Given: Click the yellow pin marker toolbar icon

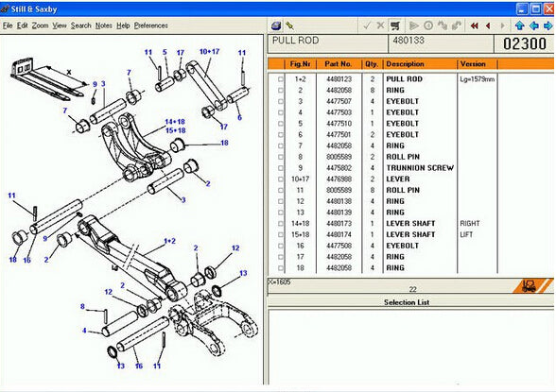Looking at the screenshot, I should (290, 26).
